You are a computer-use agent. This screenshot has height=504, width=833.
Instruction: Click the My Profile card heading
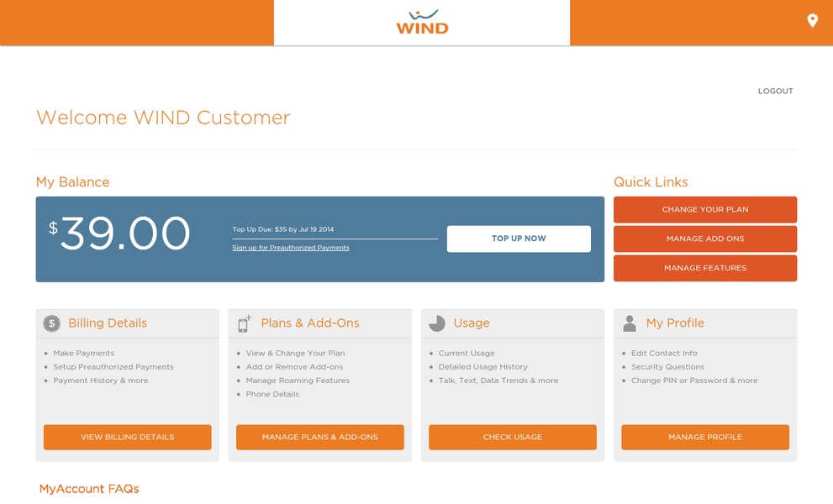pyautogui.click(x=675, y=323)
